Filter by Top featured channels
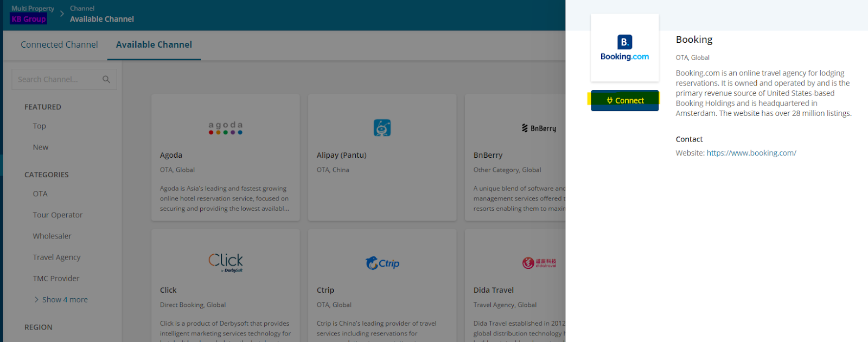Image resolution: width=868 pixels, height=342 pixels. coord(39,126)
